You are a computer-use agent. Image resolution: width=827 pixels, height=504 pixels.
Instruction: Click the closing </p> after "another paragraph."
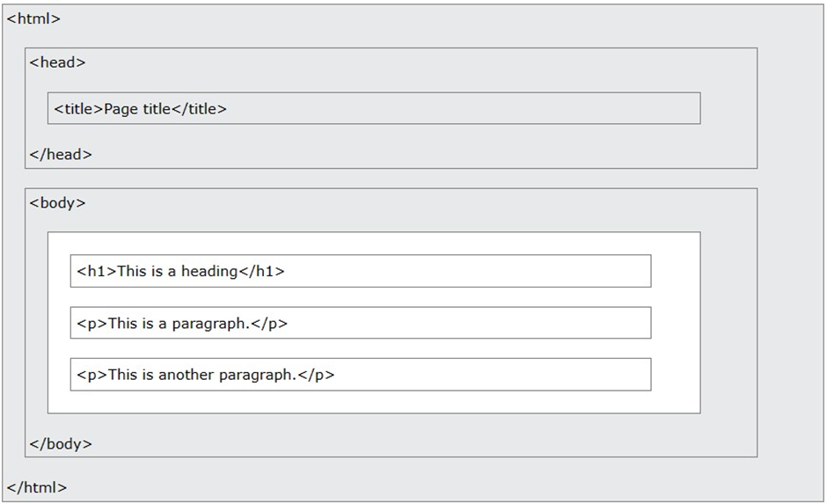316,375
